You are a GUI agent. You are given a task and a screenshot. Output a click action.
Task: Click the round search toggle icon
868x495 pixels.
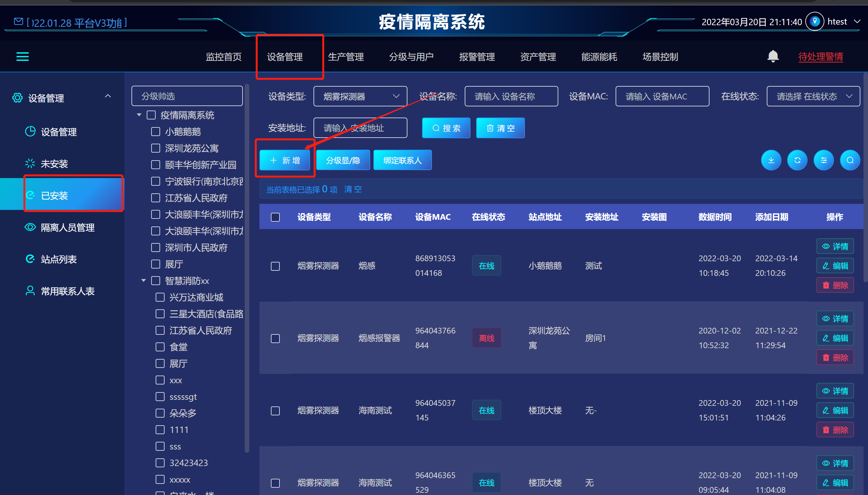click(850, 160)
